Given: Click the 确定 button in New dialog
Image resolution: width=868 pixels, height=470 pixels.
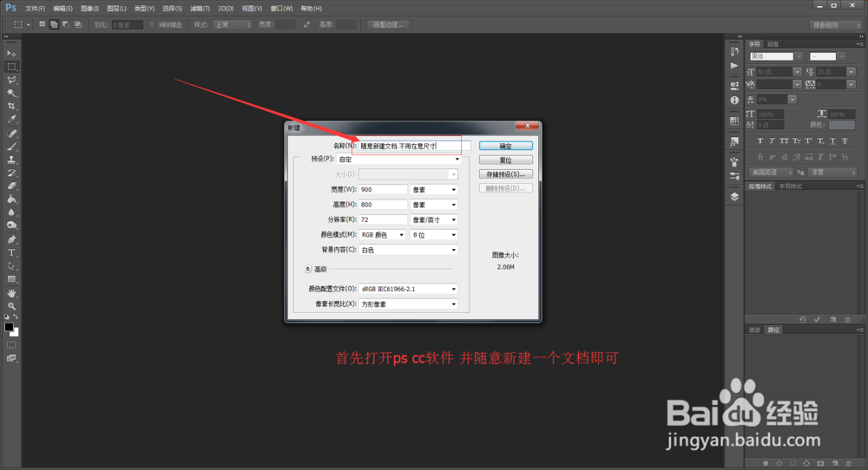Looking at the screenshot, I should pyautogui.click(x=506, y=146).
